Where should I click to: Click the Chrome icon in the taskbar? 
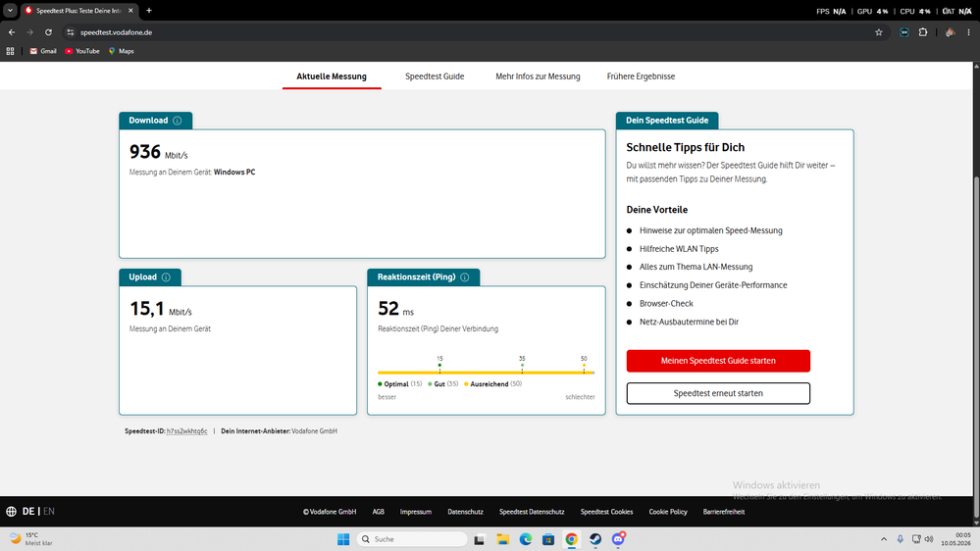coord(571,539)
